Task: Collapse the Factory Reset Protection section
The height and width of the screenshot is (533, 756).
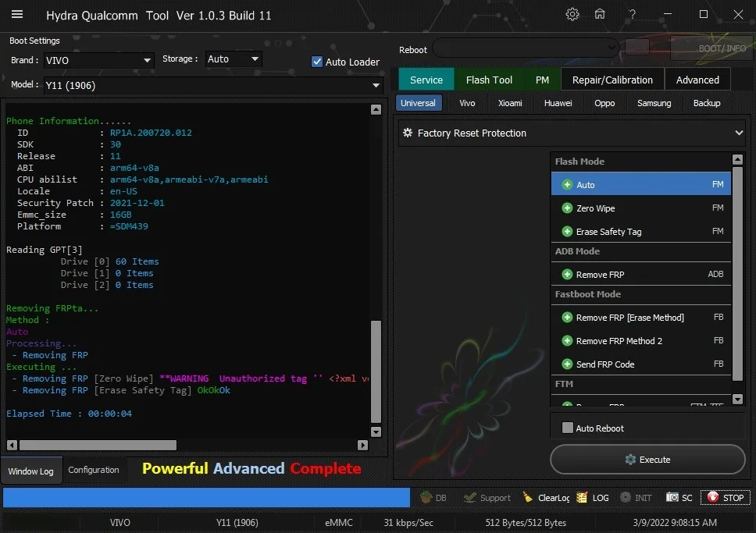Action: tap(738, 133)
